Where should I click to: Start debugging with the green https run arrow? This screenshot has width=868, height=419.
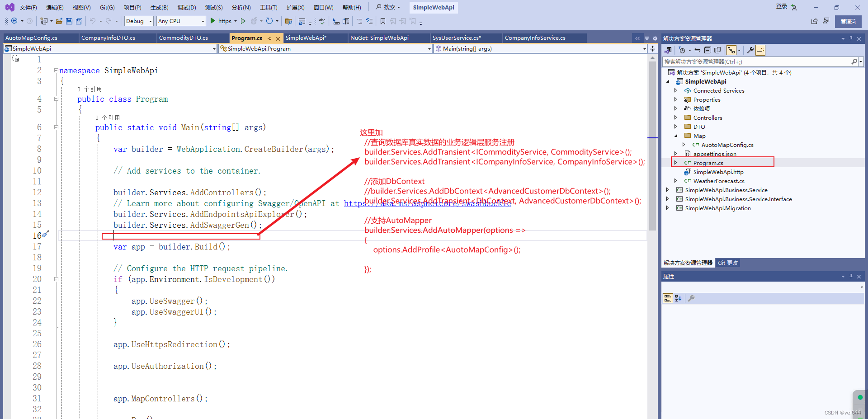(213, 21)
